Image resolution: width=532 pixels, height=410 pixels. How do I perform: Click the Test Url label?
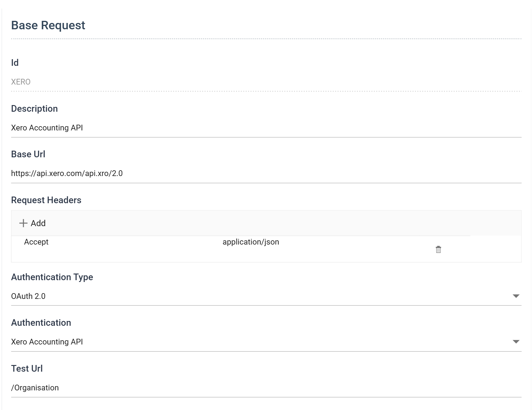point(27,369)
